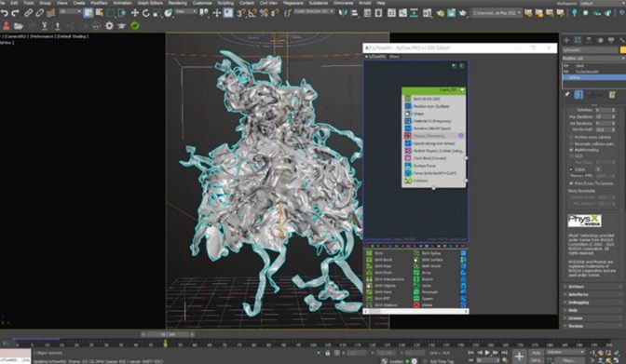Image resolution: width=626 pixels, height=364 pixels.
Task: Toggle the Angle Snap icon
Action: tap(252, 13)
